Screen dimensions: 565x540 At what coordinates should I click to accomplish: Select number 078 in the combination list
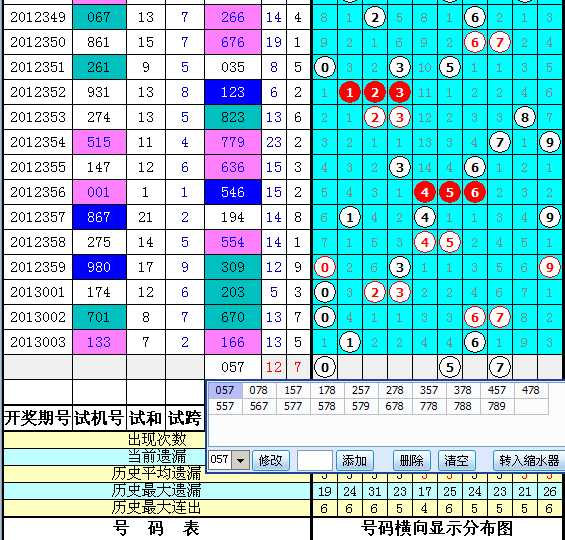[258, 390]
